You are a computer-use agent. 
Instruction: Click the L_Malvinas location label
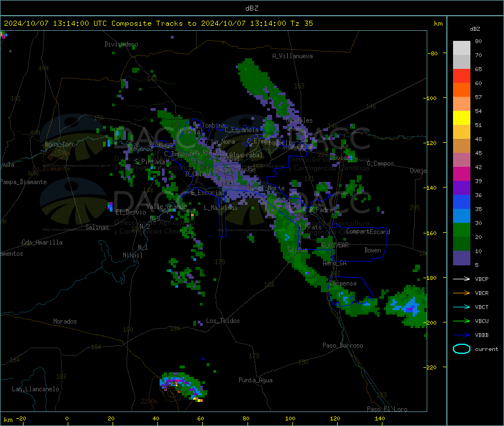[x=221, y=208]
